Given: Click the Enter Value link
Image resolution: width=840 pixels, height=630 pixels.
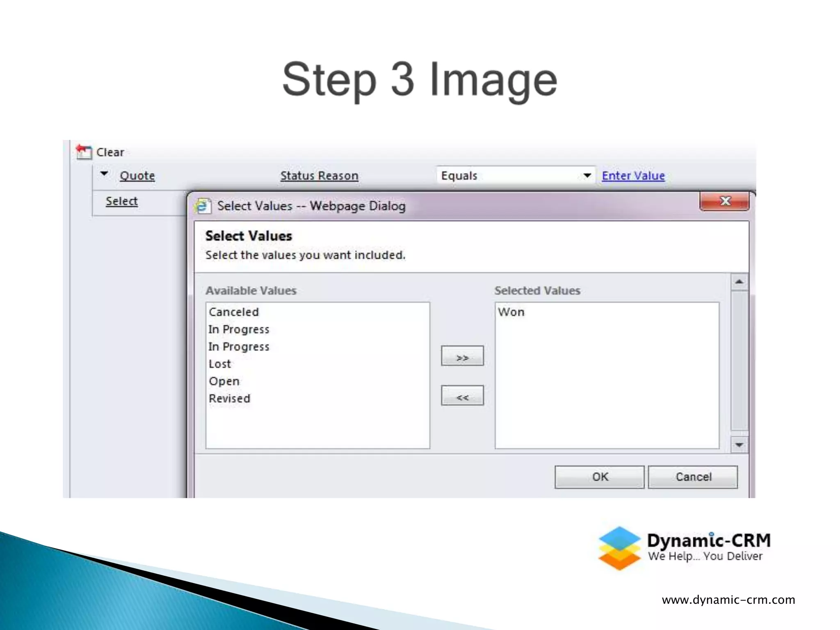Looking at the screenshot, I should 633,176.
